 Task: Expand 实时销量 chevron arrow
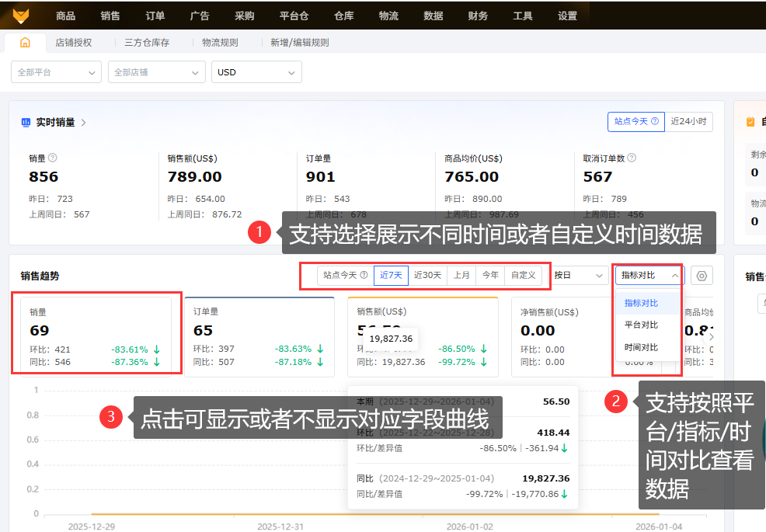pos(84,123)
